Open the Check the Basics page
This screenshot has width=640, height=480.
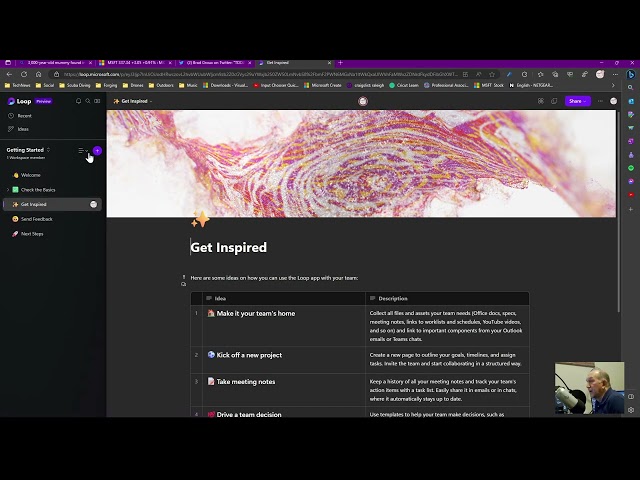[x=38, y=190]
